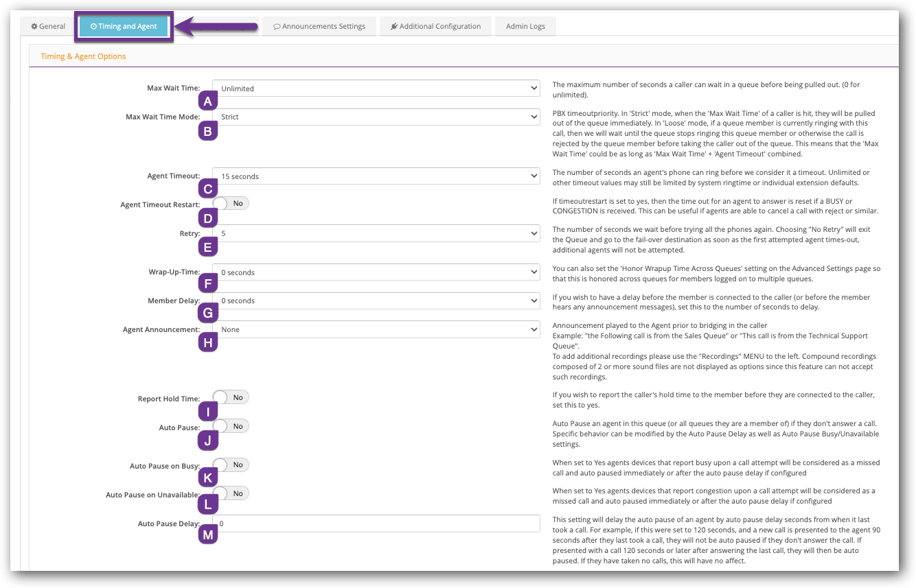Open the Announcements Settings tab
The image size is (916, 588).
(319, 26)
